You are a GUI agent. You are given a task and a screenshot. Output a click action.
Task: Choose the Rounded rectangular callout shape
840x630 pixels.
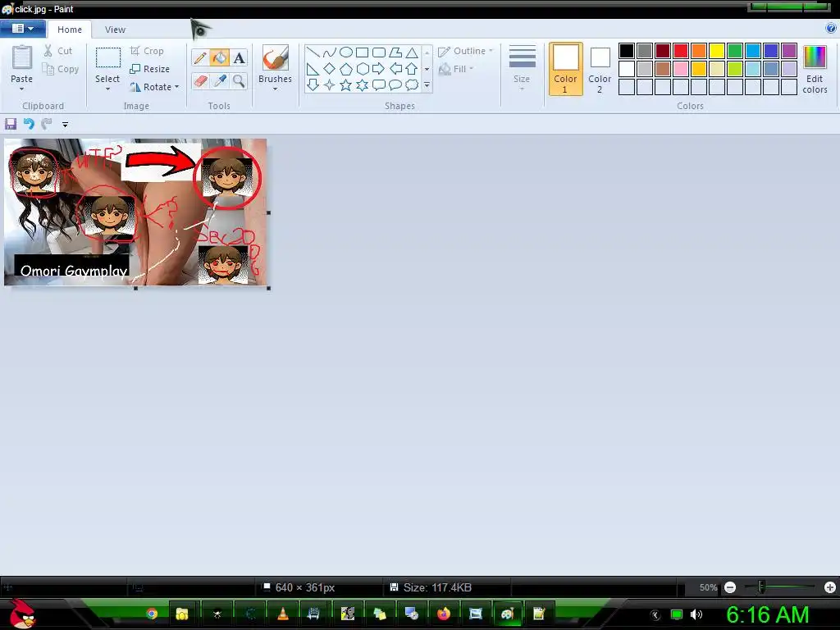pos(379,84)
